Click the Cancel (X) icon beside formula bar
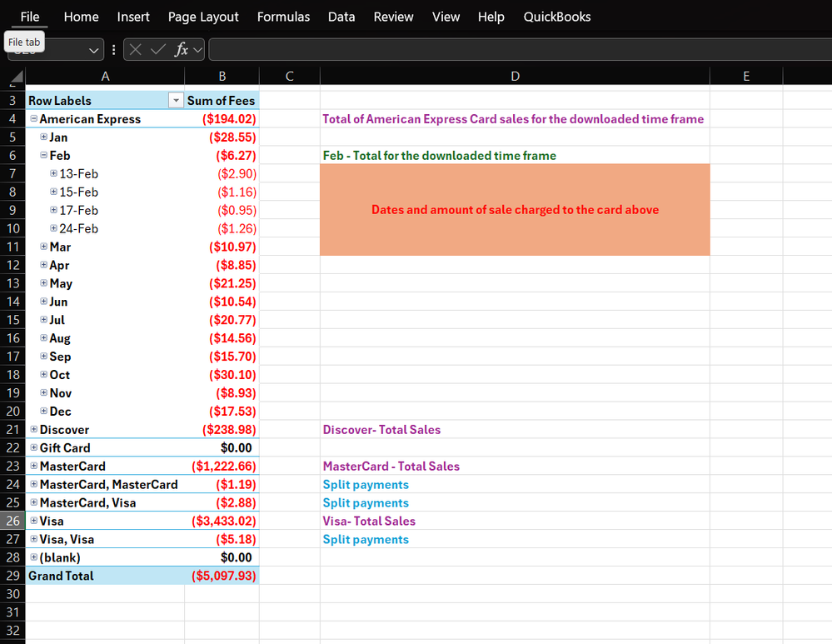This screenshot has width=832, height=644. (x=135, y=49)
